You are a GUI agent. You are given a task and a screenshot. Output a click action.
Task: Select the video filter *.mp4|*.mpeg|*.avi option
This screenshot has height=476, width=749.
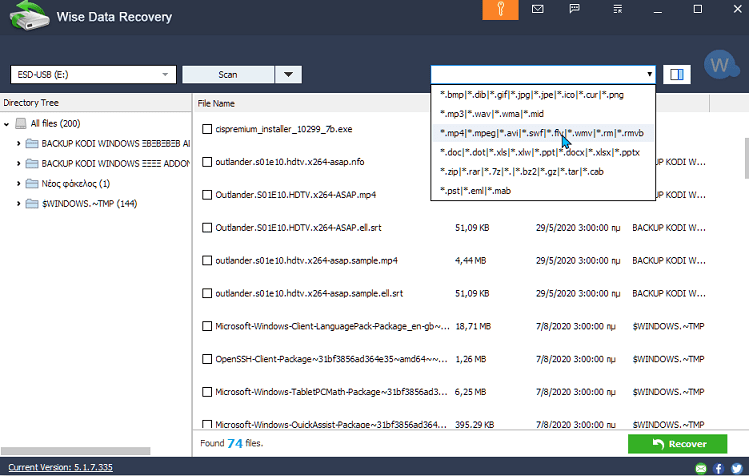pyautogui.click(x=543, y=133)
